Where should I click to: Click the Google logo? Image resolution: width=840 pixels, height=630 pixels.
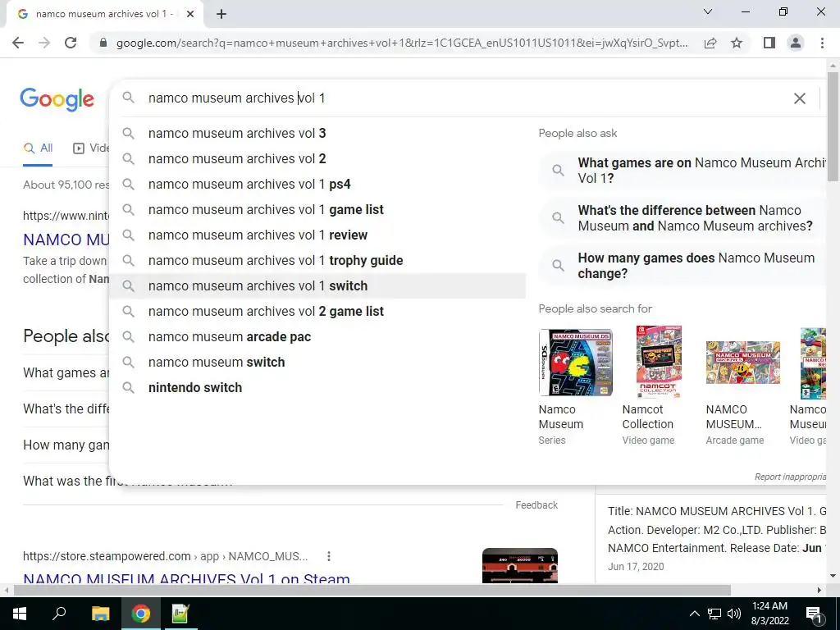(x=57, y=99)
